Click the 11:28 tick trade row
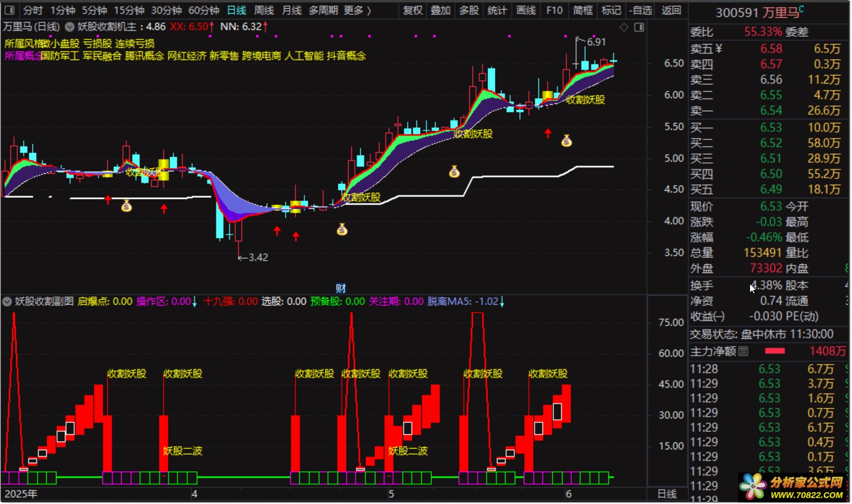Viewport: 852px width, 504px height. [x=768, y=369]
